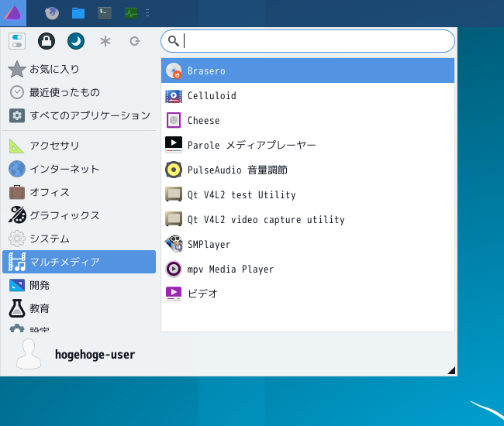
Task: Launch ビデオ video app
Action: 308,294
